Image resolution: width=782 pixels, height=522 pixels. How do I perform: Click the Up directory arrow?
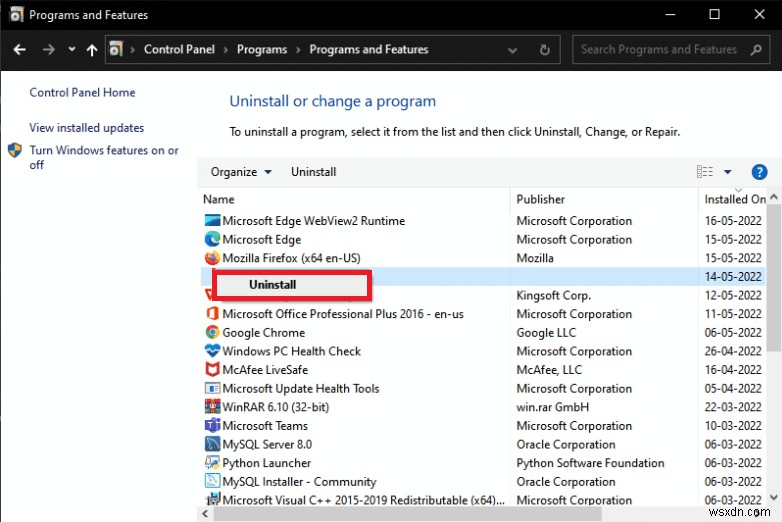[x=92, y=49]
